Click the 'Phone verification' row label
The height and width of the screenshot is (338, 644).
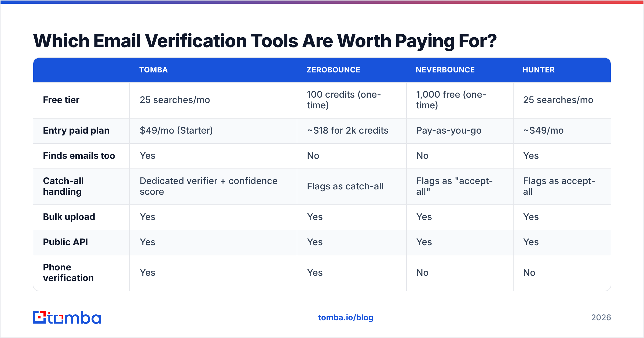tap(68, 273)
